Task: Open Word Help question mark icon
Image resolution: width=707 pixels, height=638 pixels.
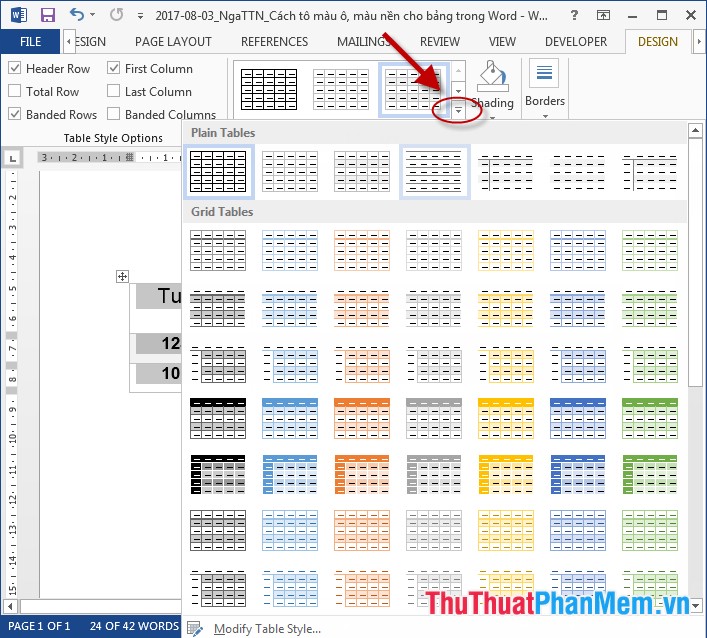Action: coord(574,15)
